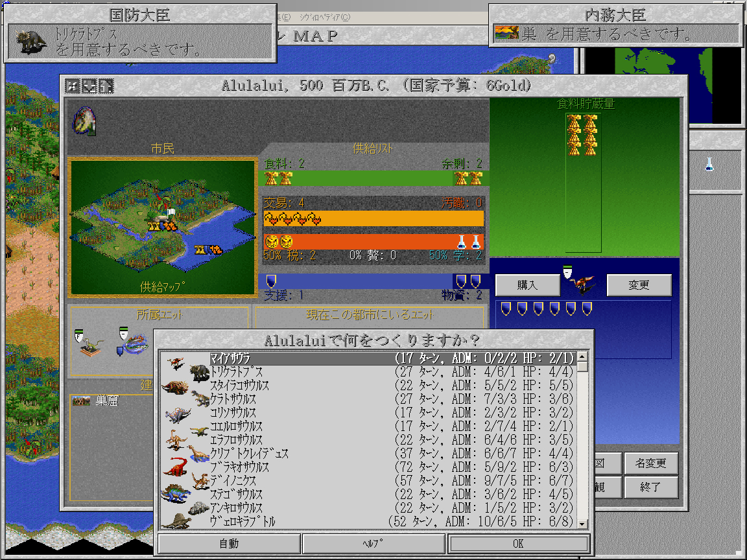This screenshot has height=560, width=747.
Task: Click the Triceratops portrait in the defense minister panel
Action: coord(30,41)
